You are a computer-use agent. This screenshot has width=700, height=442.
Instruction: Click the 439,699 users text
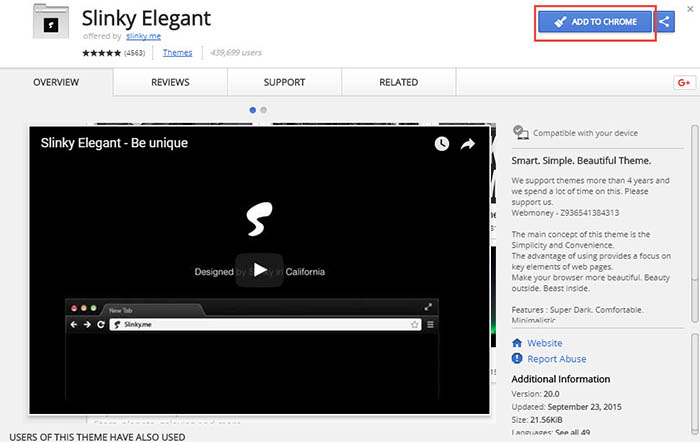[236, 53]
